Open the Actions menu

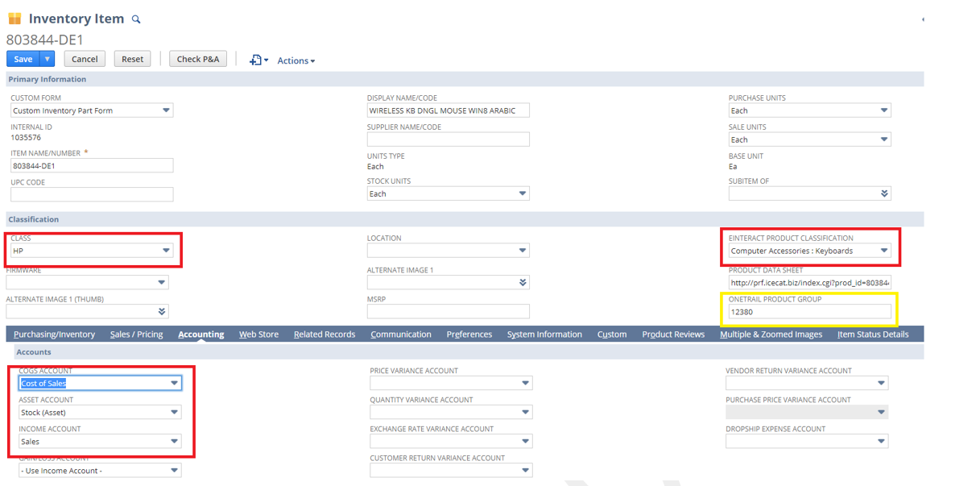pyautogui.click(x=296, y=60)
